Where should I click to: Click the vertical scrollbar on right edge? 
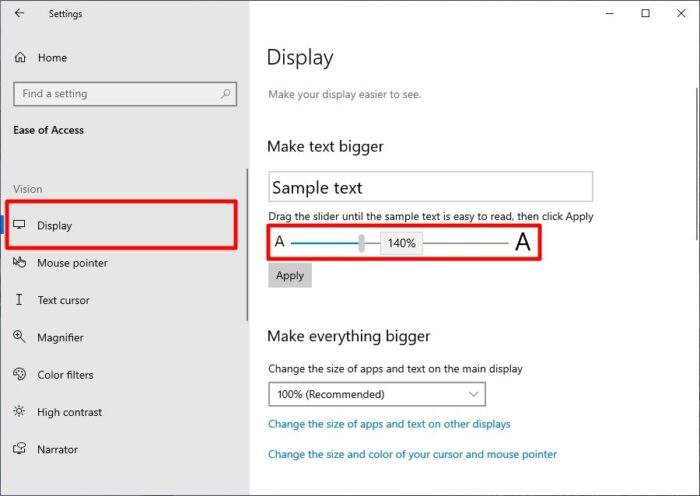(697, 164)
